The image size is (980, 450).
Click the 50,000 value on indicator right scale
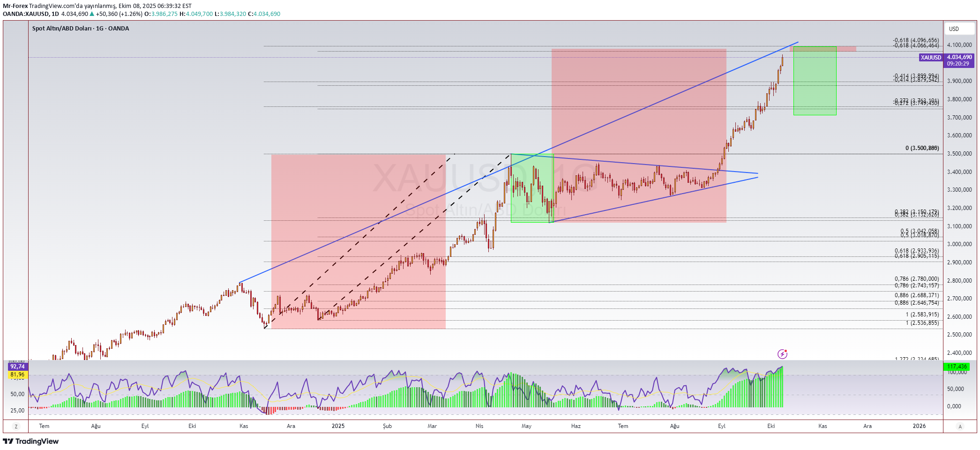click(955, 389)
